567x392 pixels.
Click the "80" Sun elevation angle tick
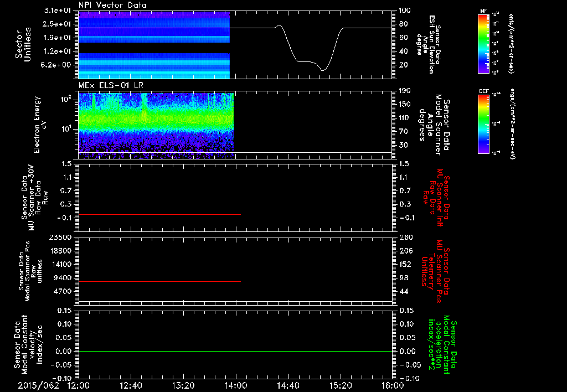403,24
